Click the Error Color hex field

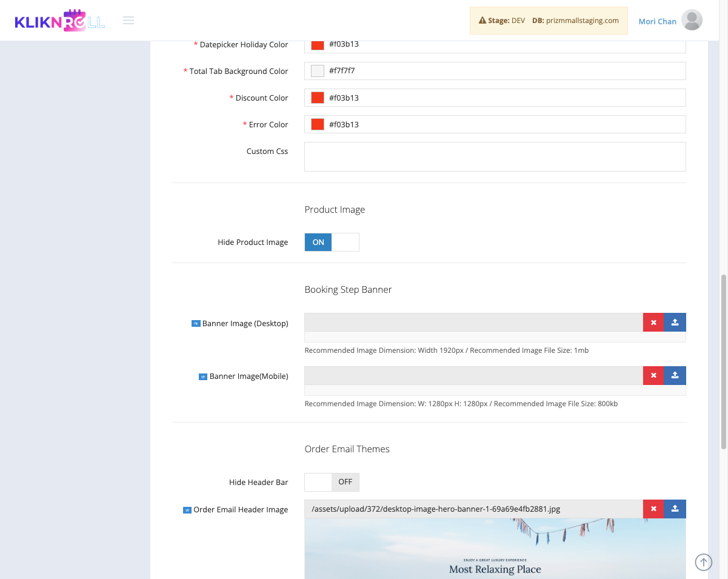pyautogui.click(x=495, y=124)
